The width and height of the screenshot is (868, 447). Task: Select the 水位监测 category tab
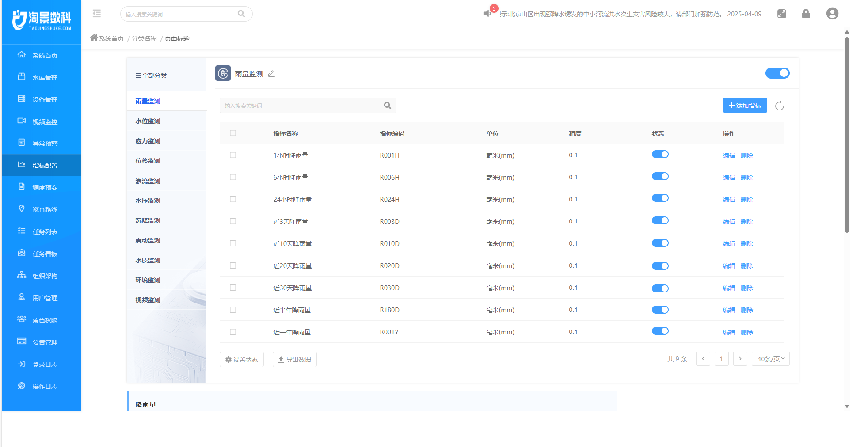tap(167, 121)
